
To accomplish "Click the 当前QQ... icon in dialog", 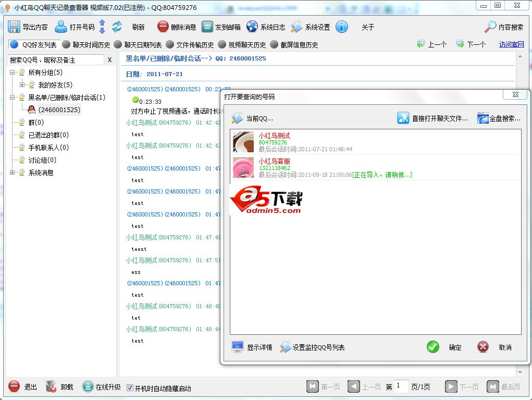I will tap(237, 118).
